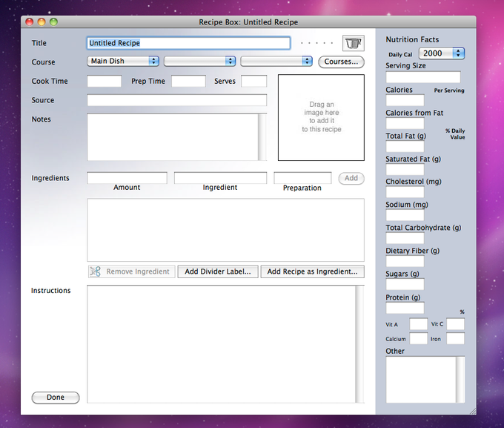The width and height of the screenshot is (504, 428).
Task: Click the Cook Time field
Action: (105, 81)
